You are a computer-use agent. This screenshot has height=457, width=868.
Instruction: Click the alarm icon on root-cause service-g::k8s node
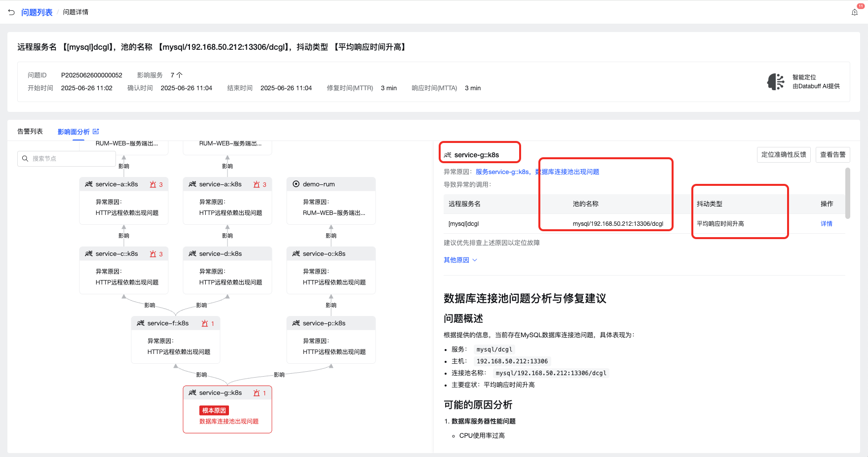click(257, 393)
